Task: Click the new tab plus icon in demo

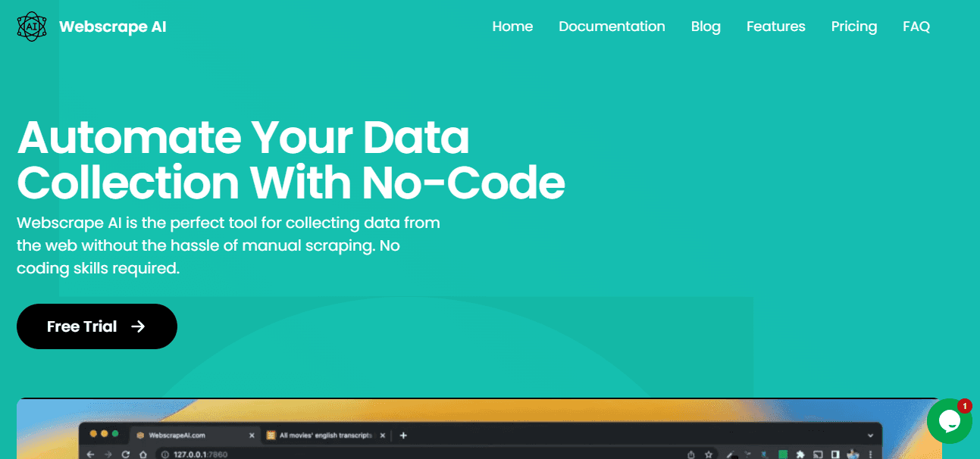Action: coord(403,436)
